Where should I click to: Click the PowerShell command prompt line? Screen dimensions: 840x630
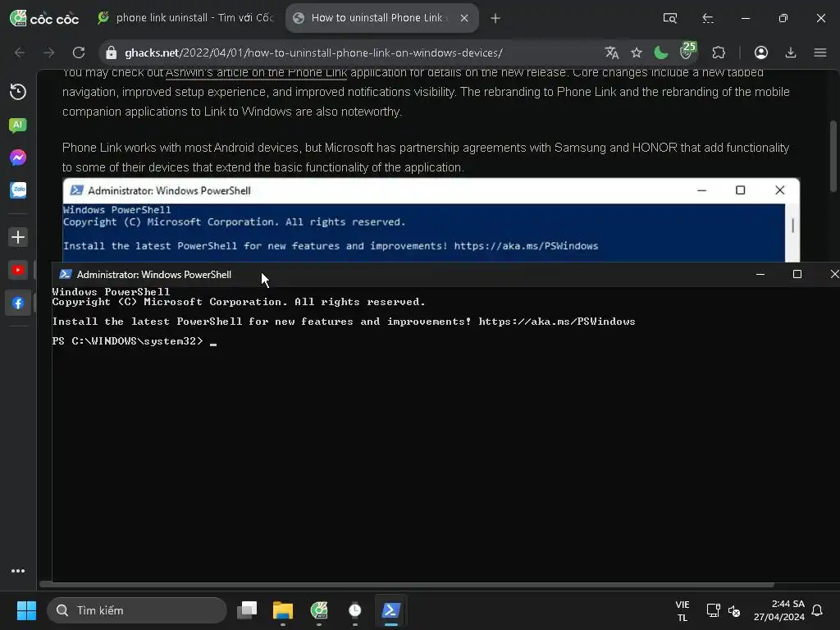(134, 341)
